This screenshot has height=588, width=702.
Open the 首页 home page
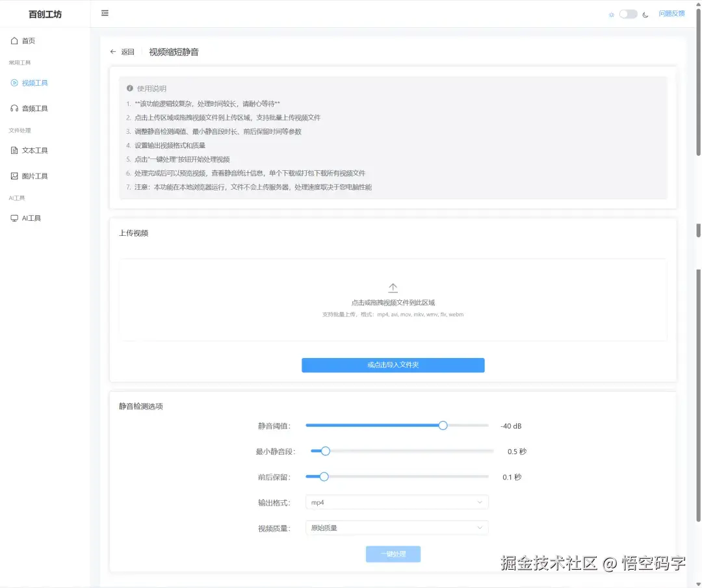coord(27,40)
